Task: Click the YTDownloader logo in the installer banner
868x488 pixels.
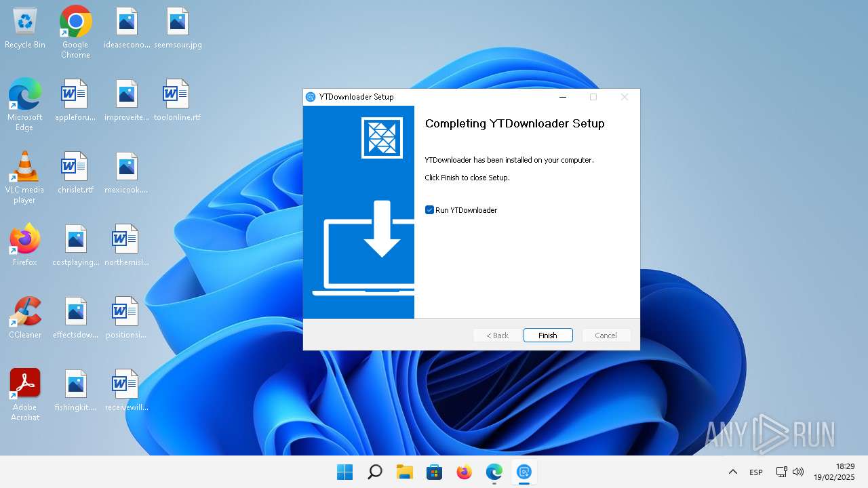Action: click(382, 138)
